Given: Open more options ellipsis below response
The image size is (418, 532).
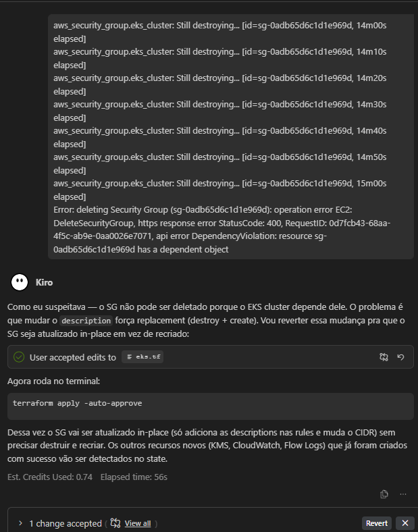Looking at the screenshot, I should [x=403, y=494].
